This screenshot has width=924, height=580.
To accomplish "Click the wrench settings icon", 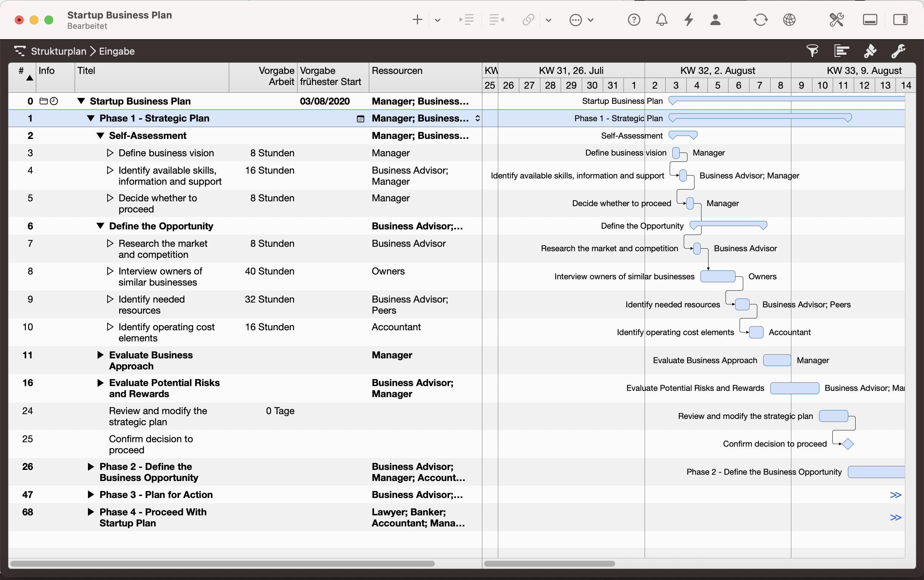I will pyautogui.click(x=898, y=51).
